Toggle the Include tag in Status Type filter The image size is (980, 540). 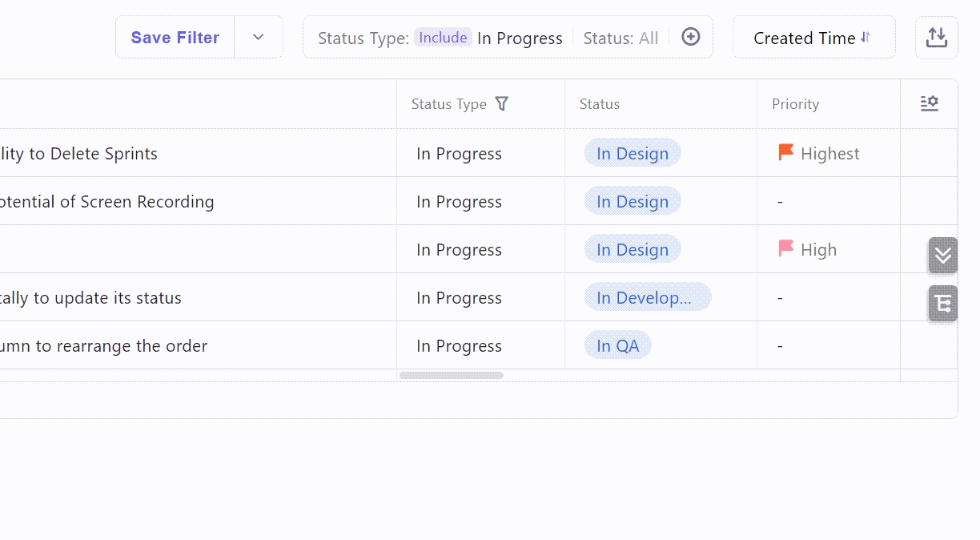pyautogui.click(x=443, y=38)
